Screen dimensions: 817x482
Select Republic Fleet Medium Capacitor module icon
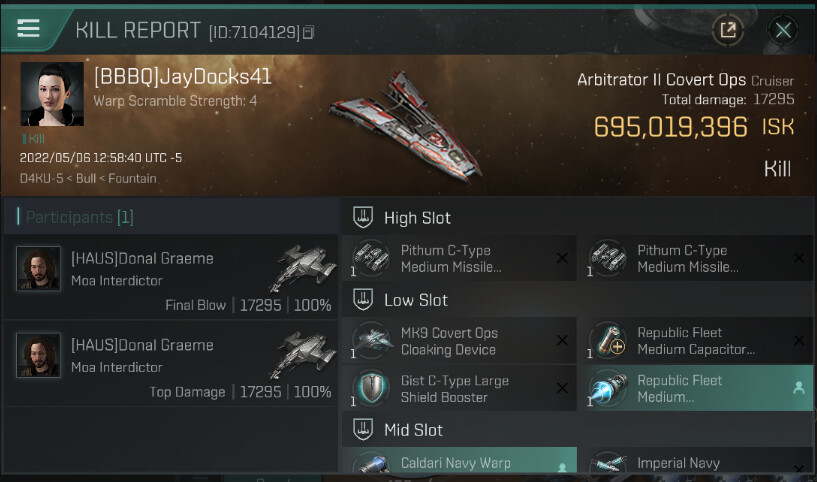(x=608, y=340)
